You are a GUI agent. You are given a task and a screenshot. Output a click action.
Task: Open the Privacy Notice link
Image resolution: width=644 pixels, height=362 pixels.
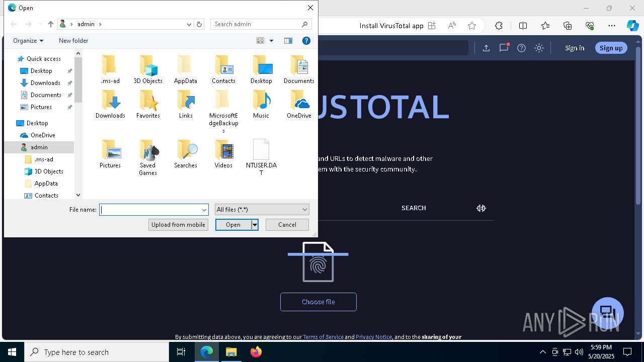point(374,337)
